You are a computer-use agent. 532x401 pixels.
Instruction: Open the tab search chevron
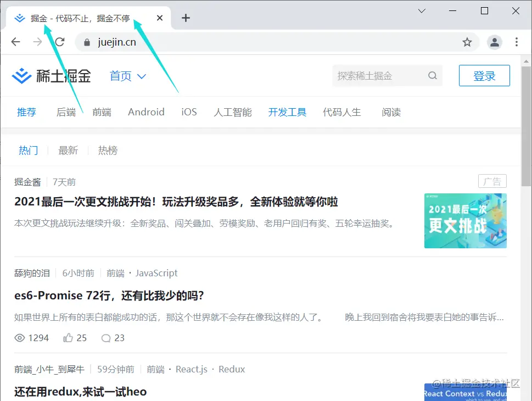(422, 11)
